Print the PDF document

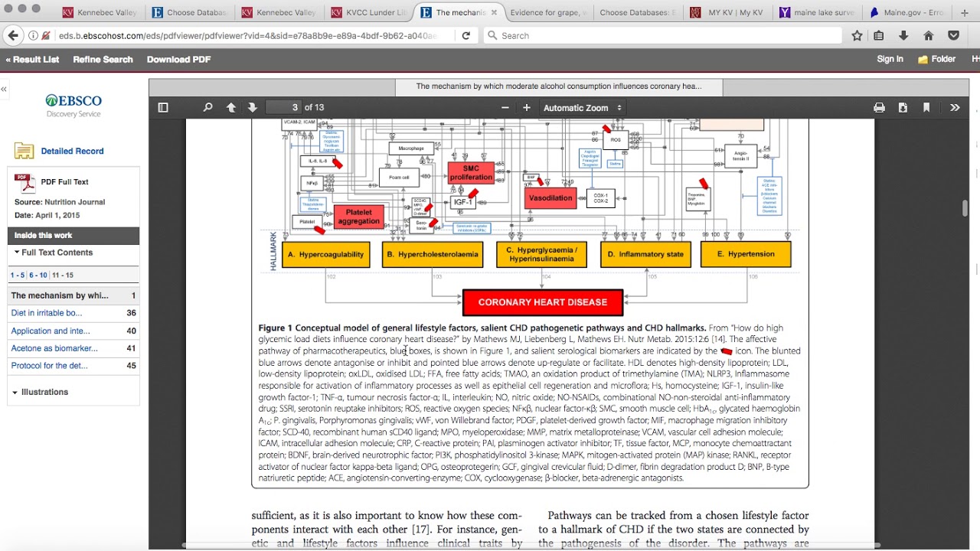pos(879,108)
